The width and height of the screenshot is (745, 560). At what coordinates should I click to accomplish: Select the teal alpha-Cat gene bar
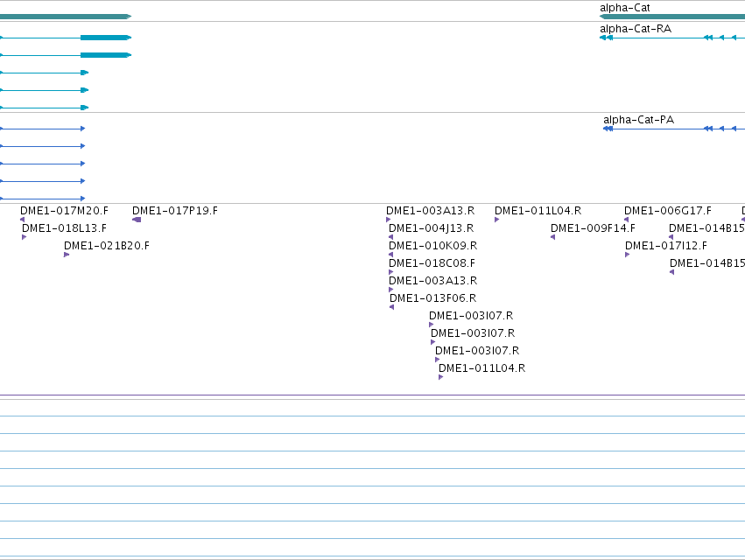point(672,17)
